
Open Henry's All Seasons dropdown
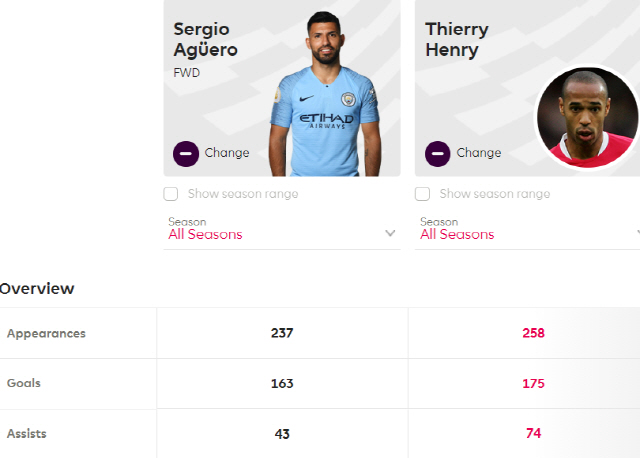click(527, 231)
